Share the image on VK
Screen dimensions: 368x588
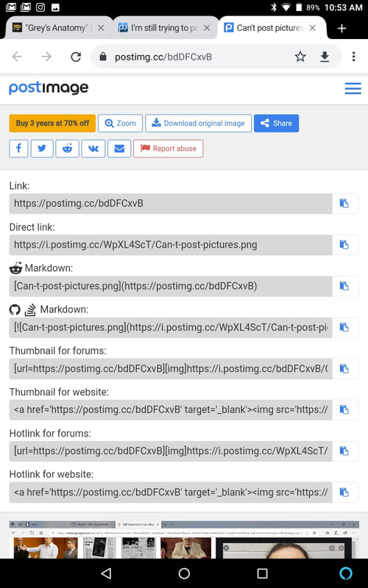(93, 148)
